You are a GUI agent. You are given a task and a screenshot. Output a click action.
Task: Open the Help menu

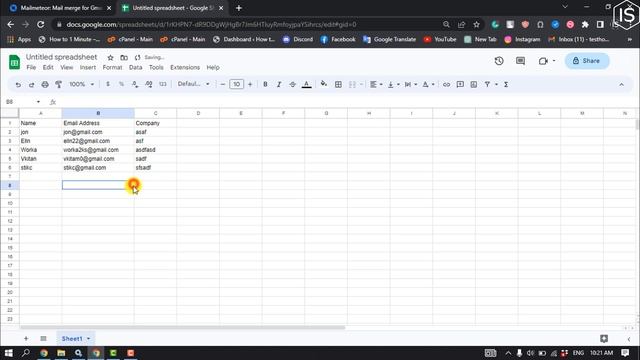click(x=213, y=67)
